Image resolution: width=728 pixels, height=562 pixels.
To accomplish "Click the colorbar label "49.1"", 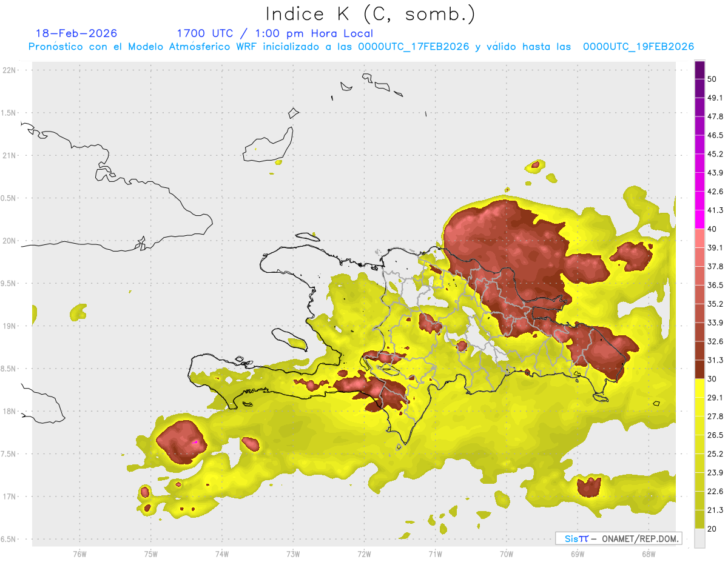I will tap(715, 98).
